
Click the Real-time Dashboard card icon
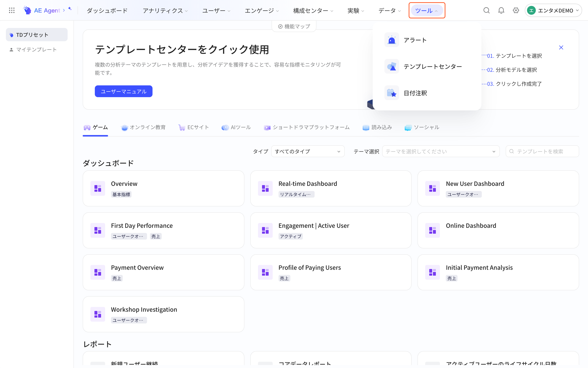(x=265, y=188)
